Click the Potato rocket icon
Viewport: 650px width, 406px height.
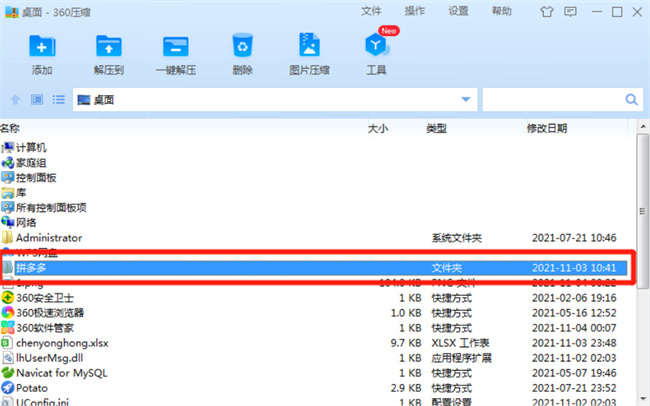point(7,388)
